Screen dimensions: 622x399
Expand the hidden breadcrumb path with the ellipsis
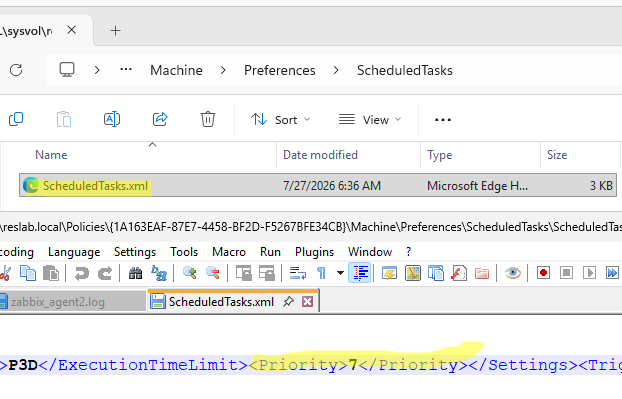pyautogui.click(x=126, y=70)
